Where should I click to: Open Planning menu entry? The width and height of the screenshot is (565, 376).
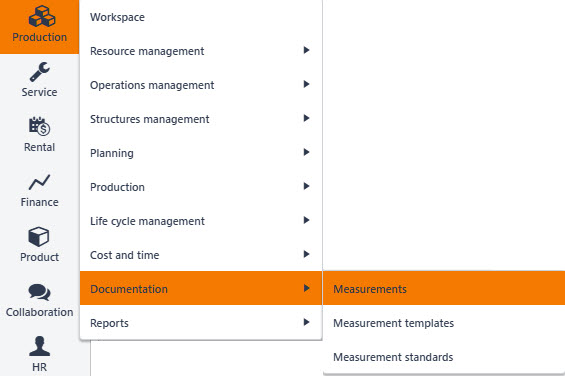click(201, 152)
